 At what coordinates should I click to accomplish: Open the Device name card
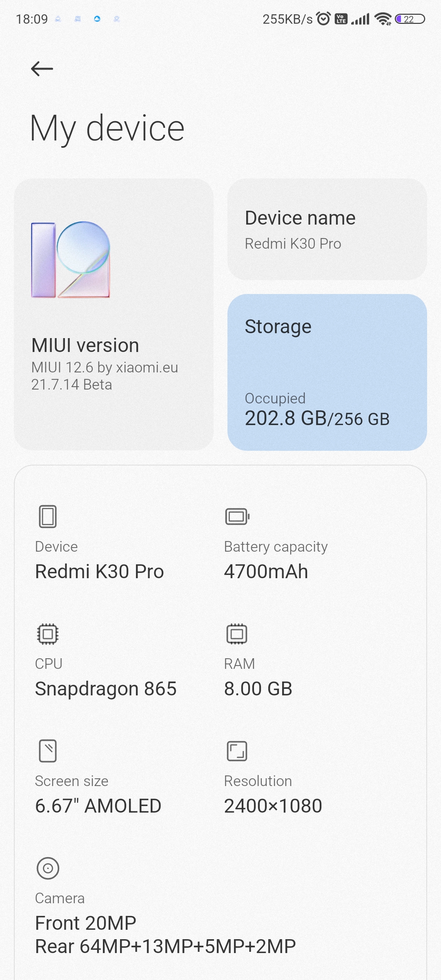click(327, 229)
